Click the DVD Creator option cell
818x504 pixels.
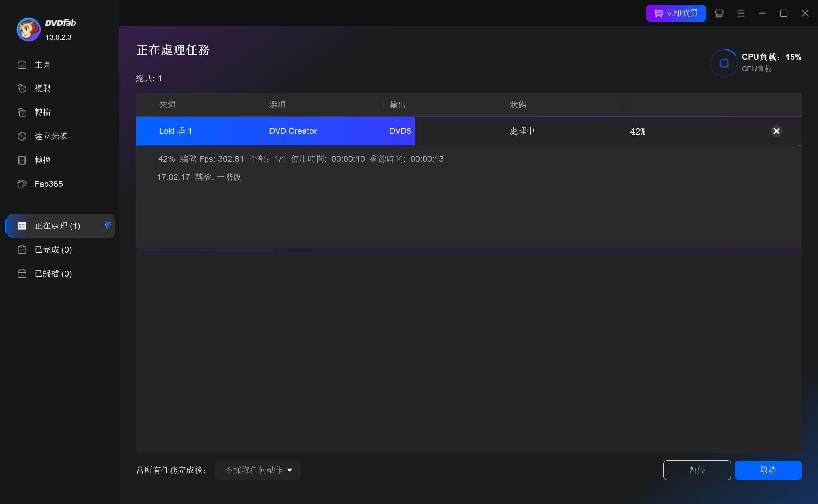click(x=292, y=131)
